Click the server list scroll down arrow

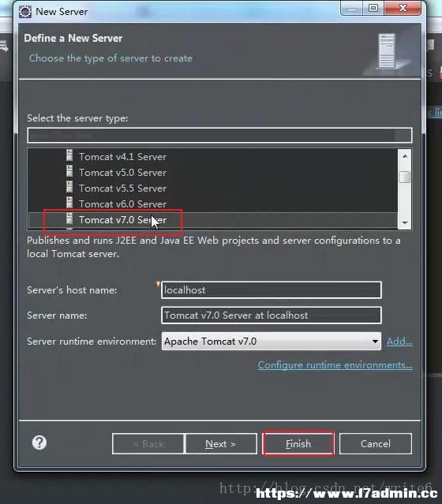(405, 222)
